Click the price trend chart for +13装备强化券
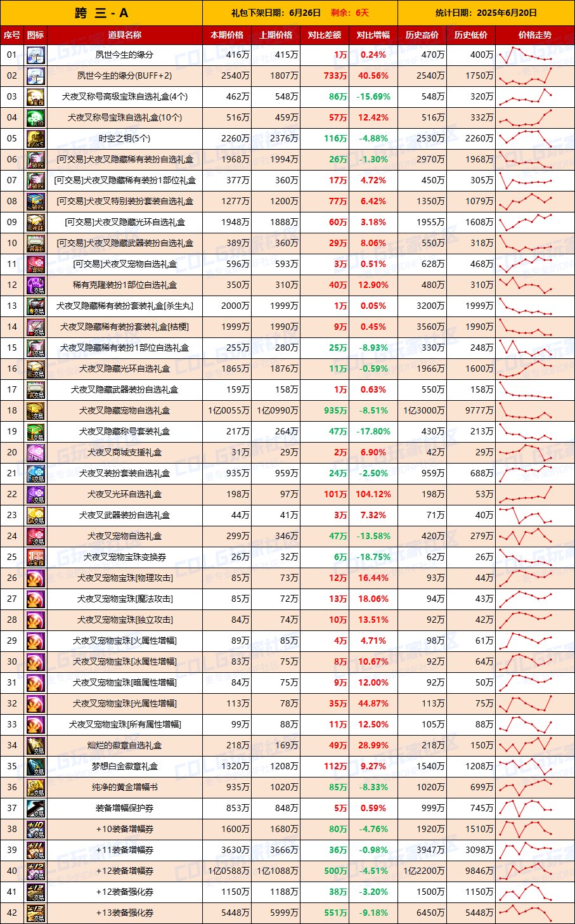 click(x=526, y=913)
